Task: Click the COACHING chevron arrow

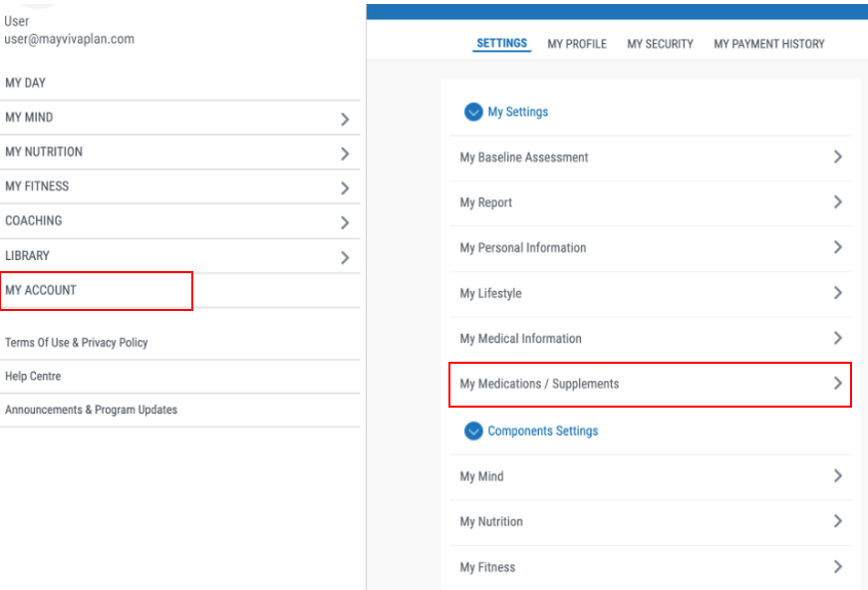Action: [x=345, y=222]
